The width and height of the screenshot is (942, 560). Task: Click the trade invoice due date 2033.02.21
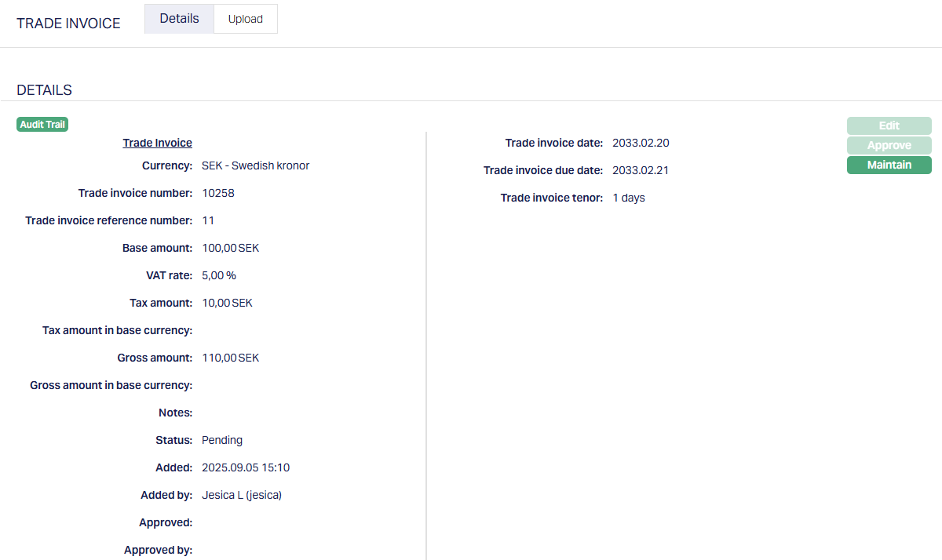pos(641,170)
